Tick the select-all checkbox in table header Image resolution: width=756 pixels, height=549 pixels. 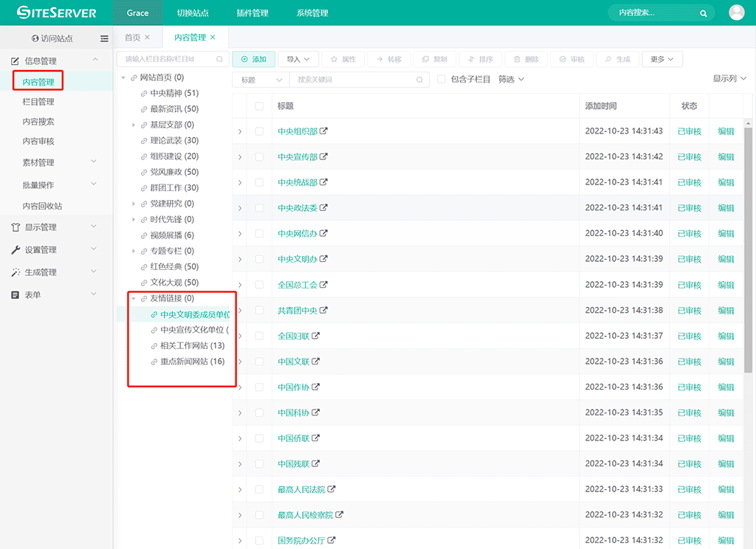coord(259,106)
